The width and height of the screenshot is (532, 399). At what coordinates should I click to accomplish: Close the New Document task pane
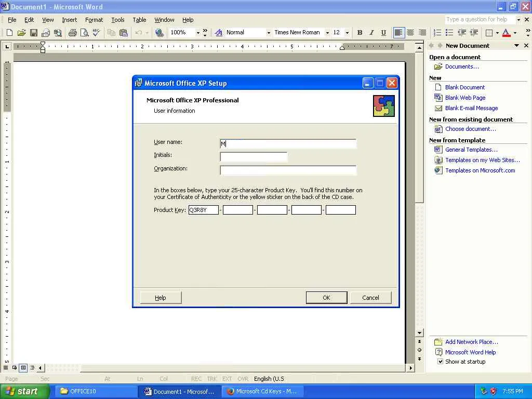526,46
